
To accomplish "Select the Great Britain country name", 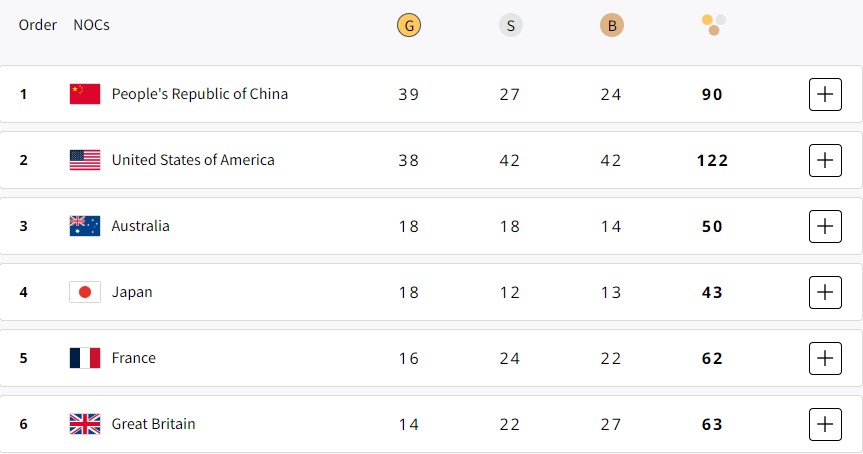I will coord(153,424).
